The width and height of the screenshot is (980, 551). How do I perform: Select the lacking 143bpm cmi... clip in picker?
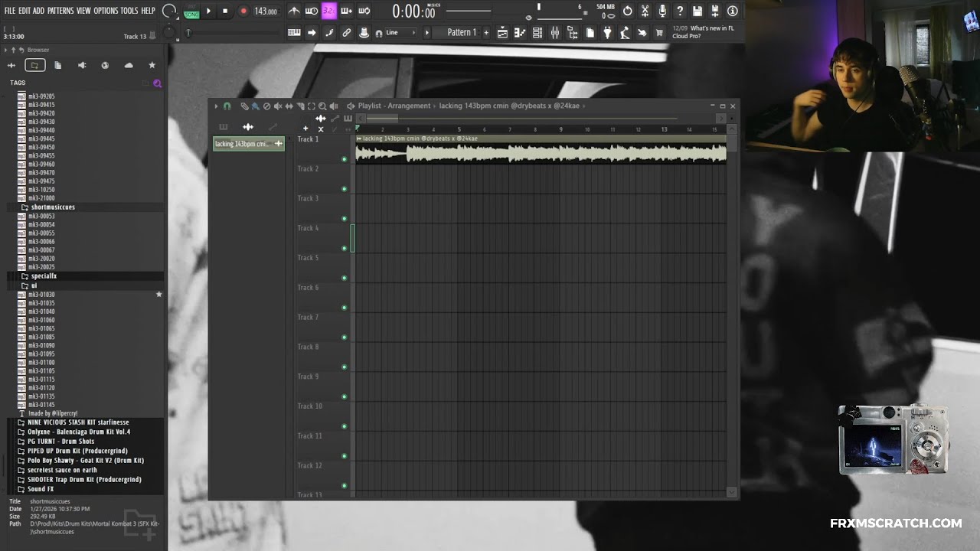(249, 144)
